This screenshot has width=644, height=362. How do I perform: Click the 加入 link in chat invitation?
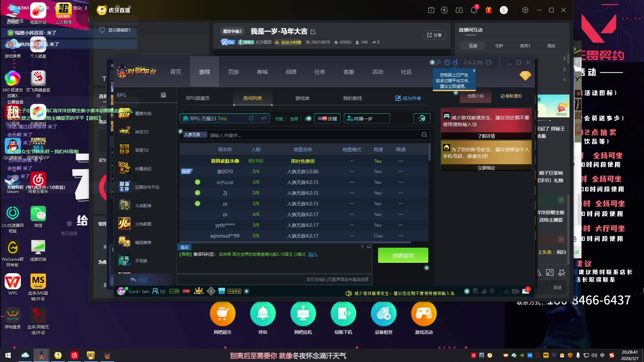[313, 254]
